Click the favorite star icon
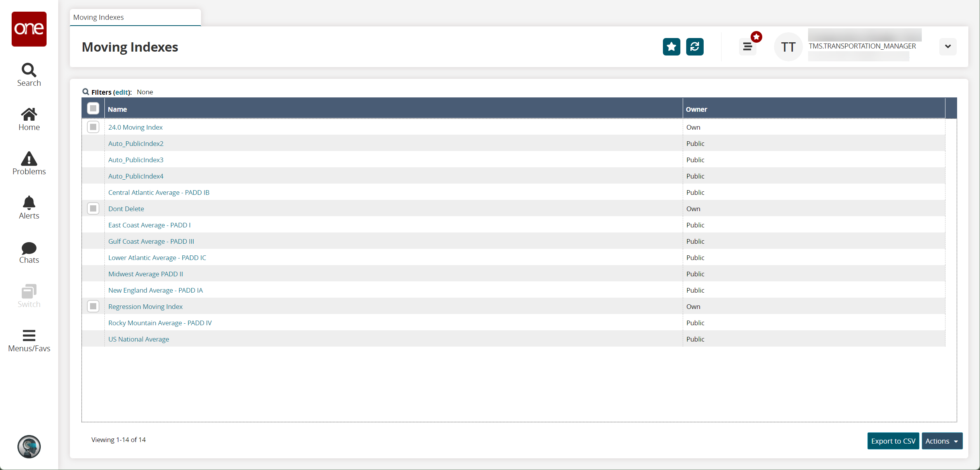 point(672,47)
